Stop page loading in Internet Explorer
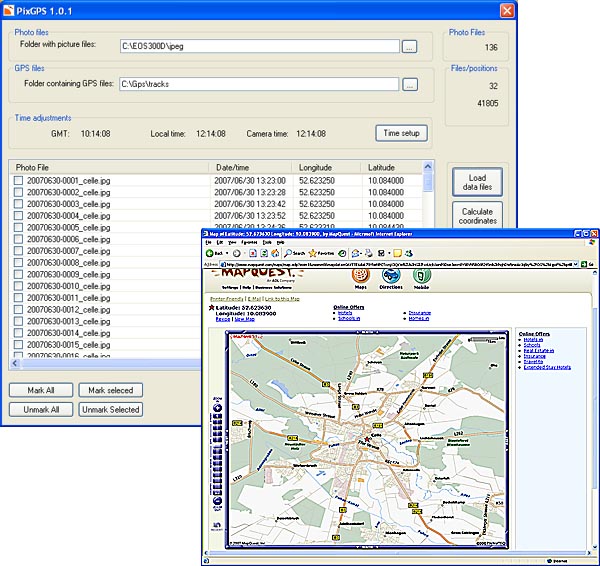Viewport: 600px width, 566px height. point(253,253)
